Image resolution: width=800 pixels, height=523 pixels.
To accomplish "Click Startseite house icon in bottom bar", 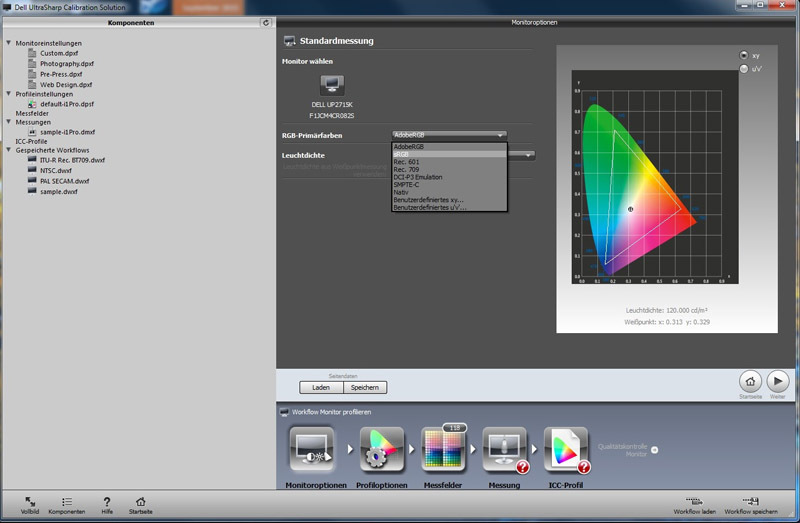I will click(140, 502).
